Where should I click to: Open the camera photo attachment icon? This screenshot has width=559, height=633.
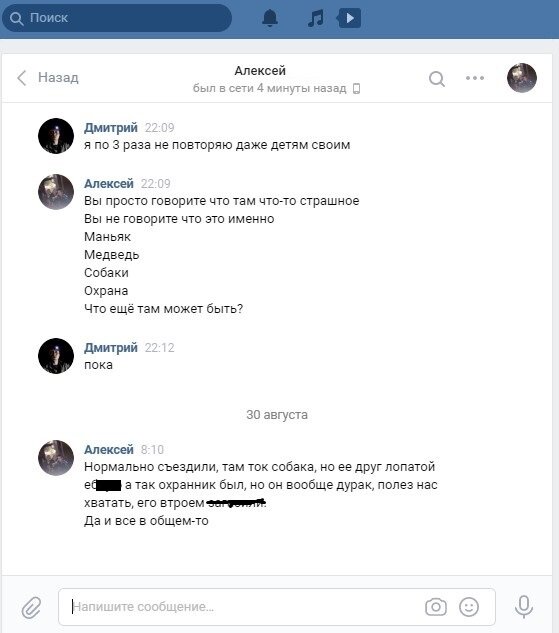[x=436, y=607]
